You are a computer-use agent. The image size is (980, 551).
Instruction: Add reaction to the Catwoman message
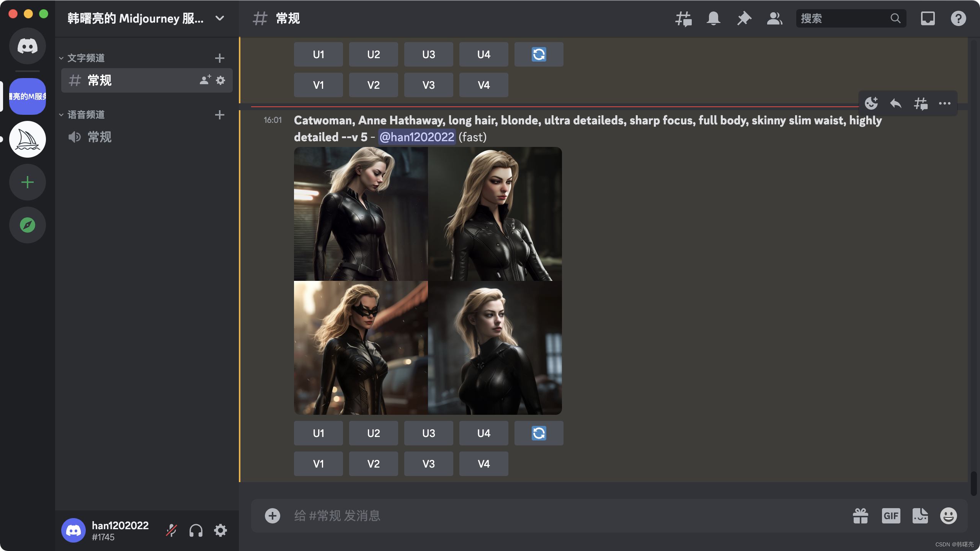(x=871, y=103)
